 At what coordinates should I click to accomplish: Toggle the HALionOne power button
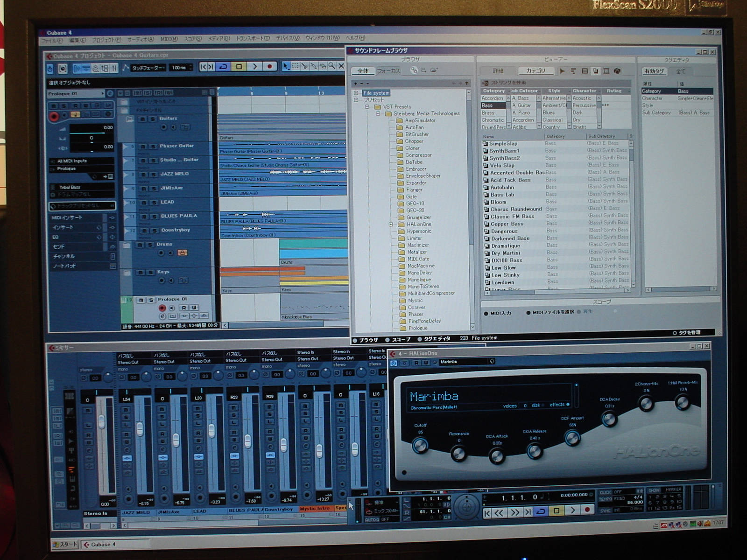[393, 363]
